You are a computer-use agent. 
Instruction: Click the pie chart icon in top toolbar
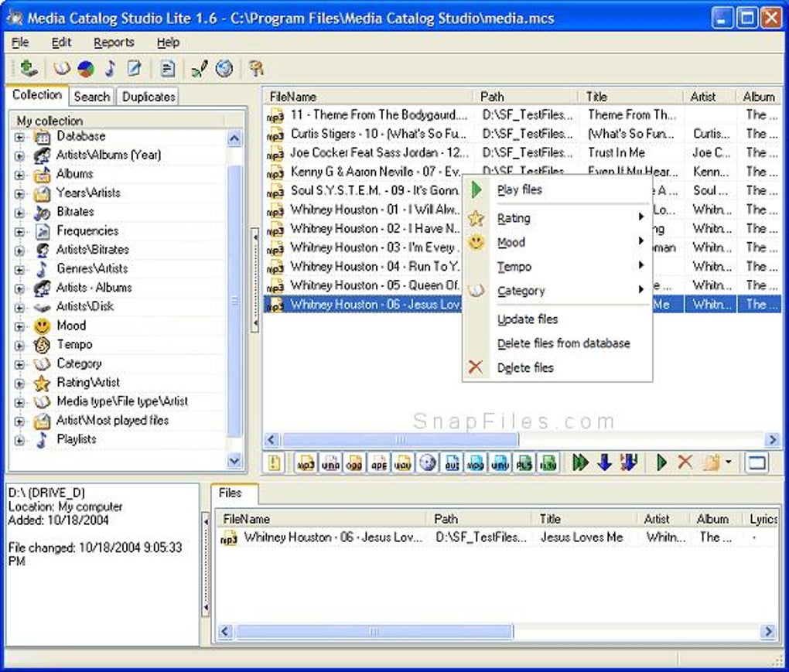(86, 69)
